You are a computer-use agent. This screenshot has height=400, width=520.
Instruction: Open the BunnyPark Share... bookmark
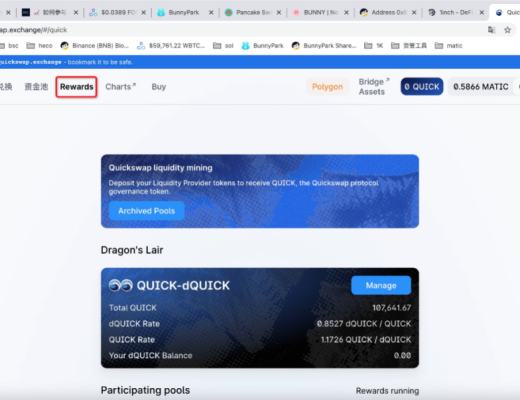(x=324, y=46)
